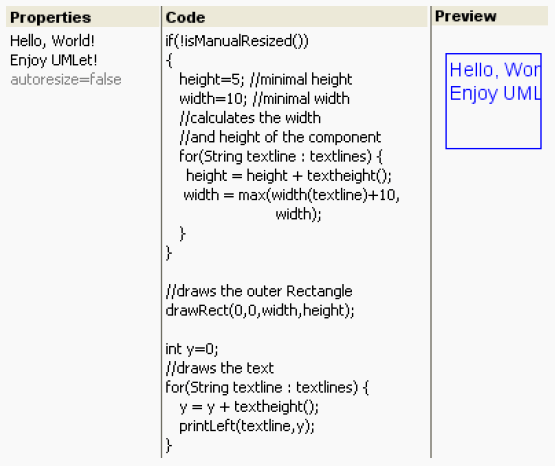Select the blue preview rectangle element
Image resolution: width=555 pixels, height=466 pixels.
pyautogui.click(x=493, y=101)
